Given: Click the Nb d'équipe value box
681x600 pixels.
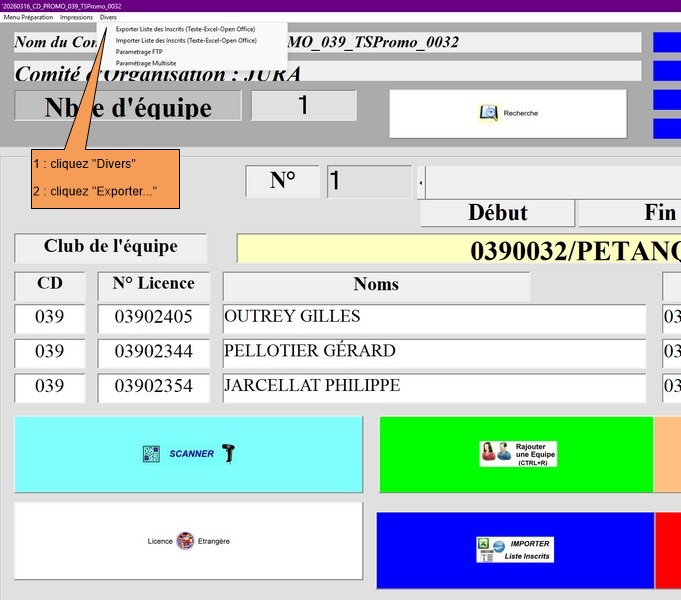Looking at the screenshot, I should point(303,106).
